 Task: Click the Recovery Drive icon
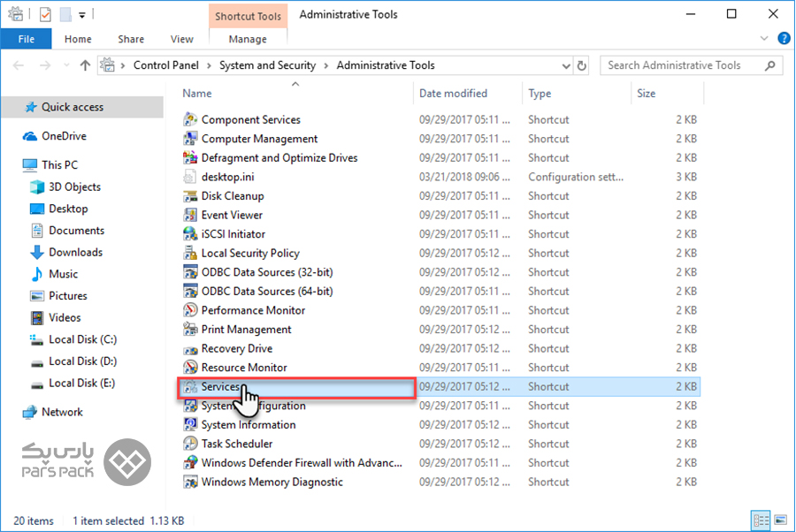(190, 348)
